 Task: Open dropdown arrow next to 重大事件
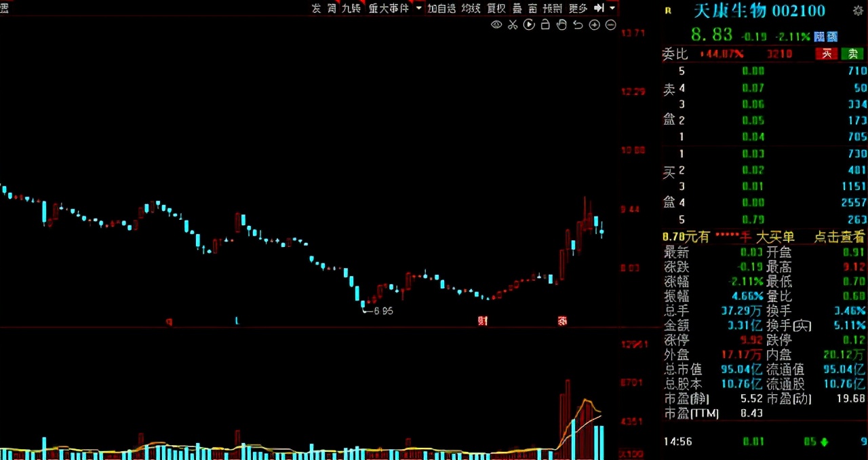pos(418,8)
